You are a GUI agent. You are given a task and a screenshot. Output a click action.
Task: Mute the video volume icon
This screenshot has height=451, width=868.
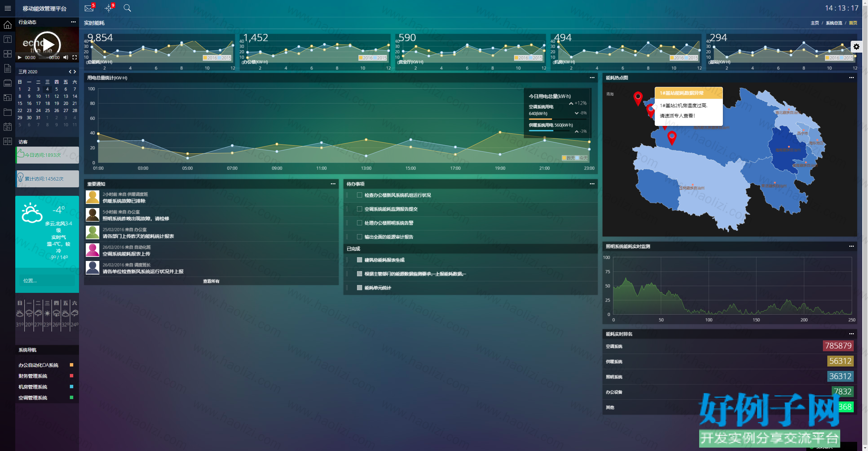[66, 57]
